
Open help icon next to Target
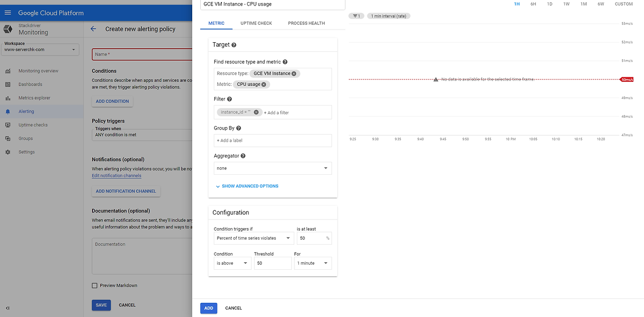234,45
